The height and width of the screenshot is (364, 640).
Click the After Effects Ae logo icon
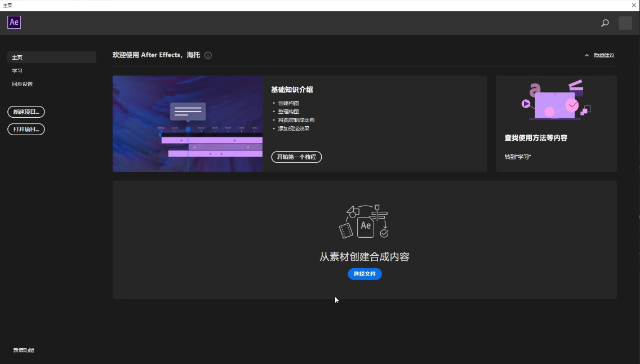pos(14,23)
